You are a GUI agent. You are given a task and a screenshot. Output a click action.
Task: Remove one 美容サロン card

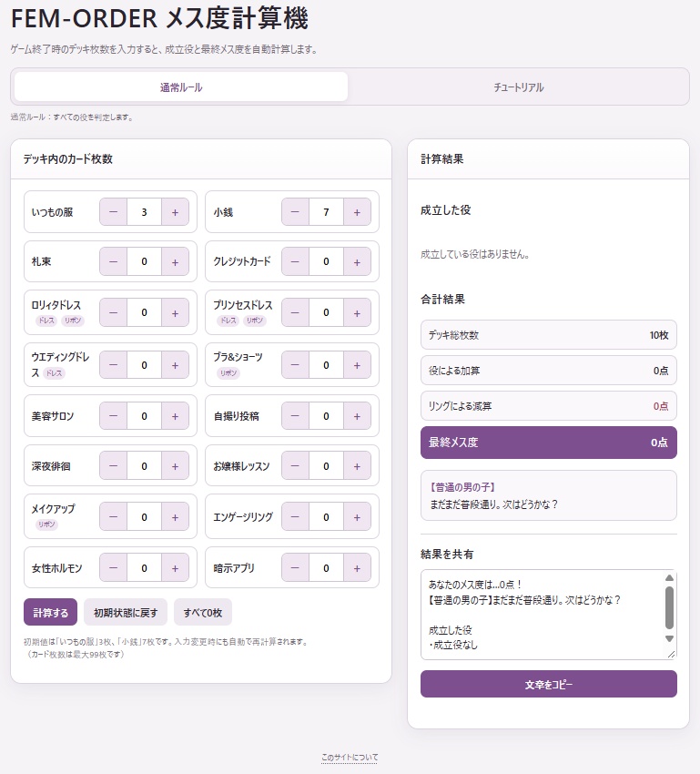(114, 416)
